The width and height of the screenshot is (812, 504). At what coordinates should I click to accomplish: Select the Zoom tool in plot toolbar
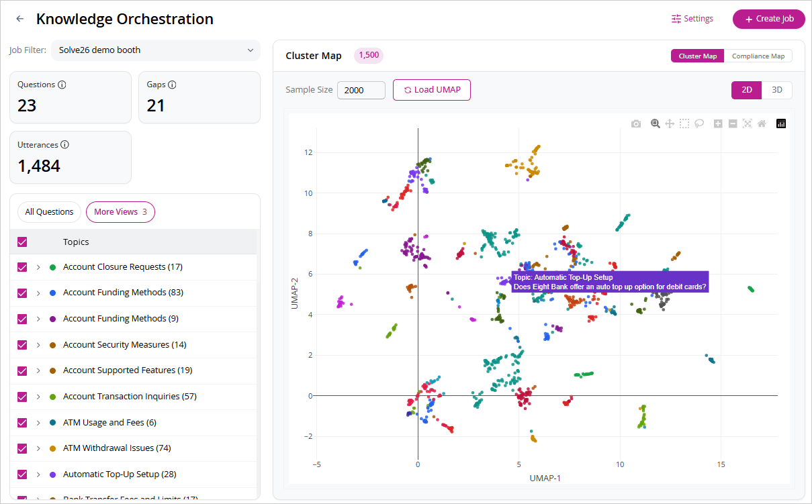point(656,123)
